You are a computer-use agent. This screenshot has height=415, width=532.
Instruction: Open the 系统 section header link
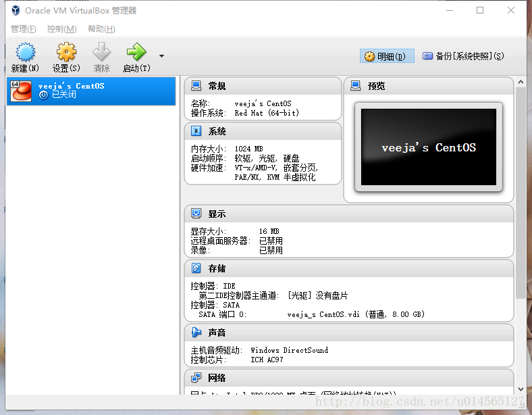pos(217,131)
